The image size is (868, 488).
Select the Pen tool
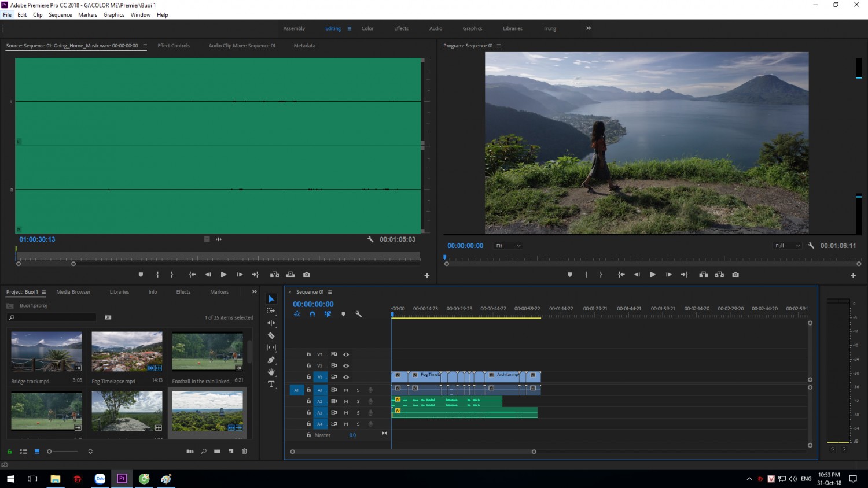271,360
